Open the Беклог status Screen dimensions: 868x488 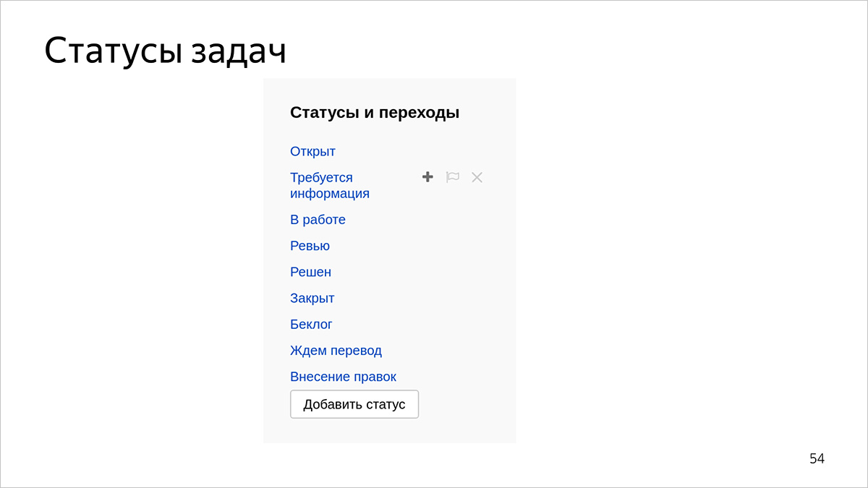coord(311,324)
